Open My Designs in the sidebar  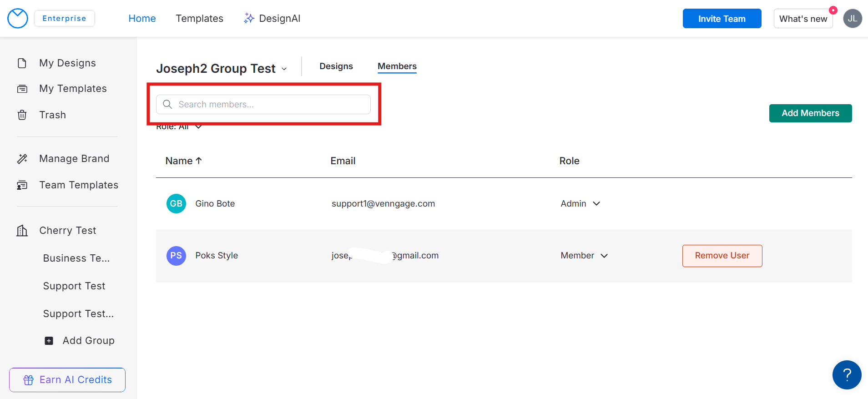(67, 63)
